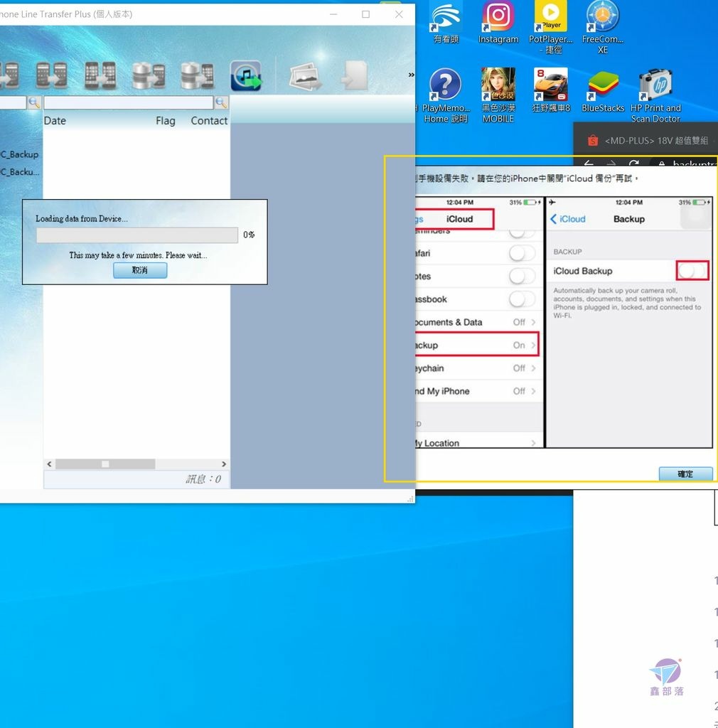718x728 pixels.
Task: Close the Line Transfer Plus window
Action: (x=399, y=14)
